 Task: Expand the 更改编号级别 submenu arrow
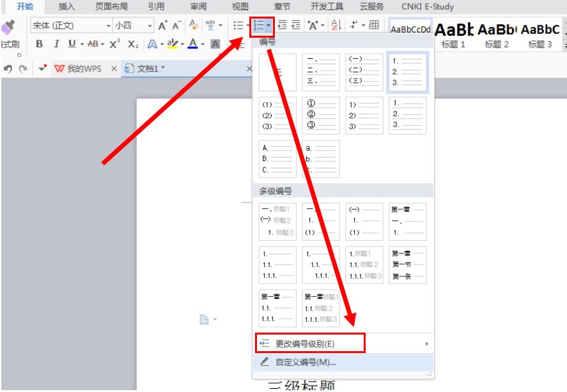[x=427, y=343]
